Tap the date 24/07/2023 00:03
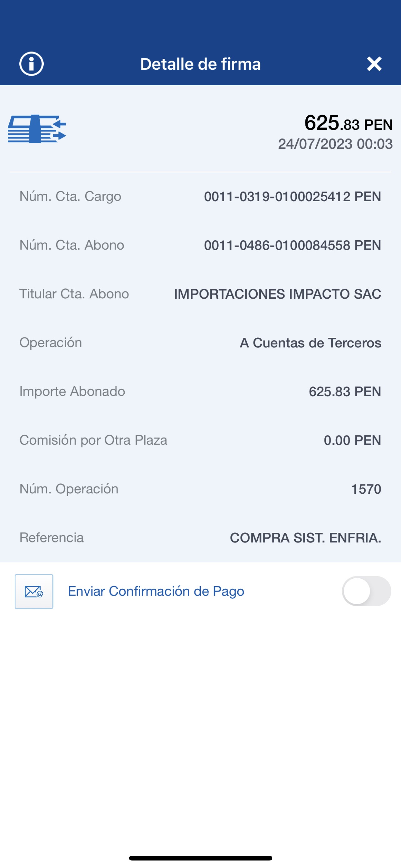Screen dimensions: 401x868 pyautogui.click(x=335, y=144)
